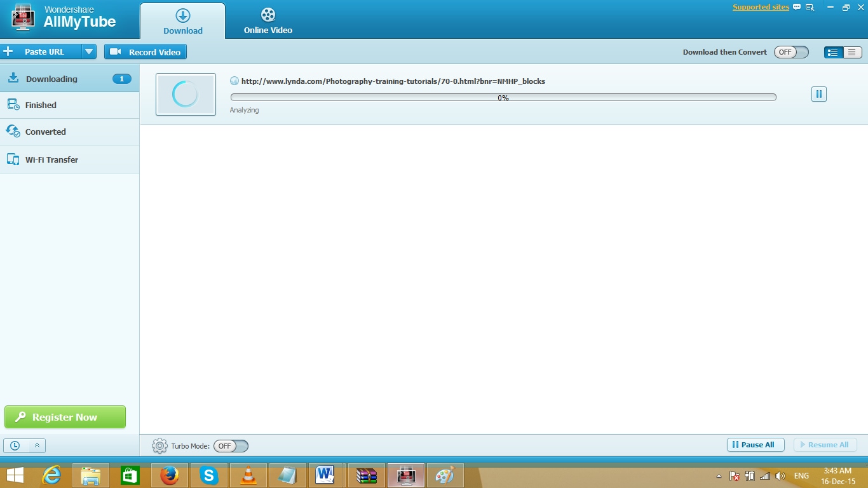Open the notepad app taskbar icon
This screenshot has width=868, height=488.
click(x=288, y=475)
